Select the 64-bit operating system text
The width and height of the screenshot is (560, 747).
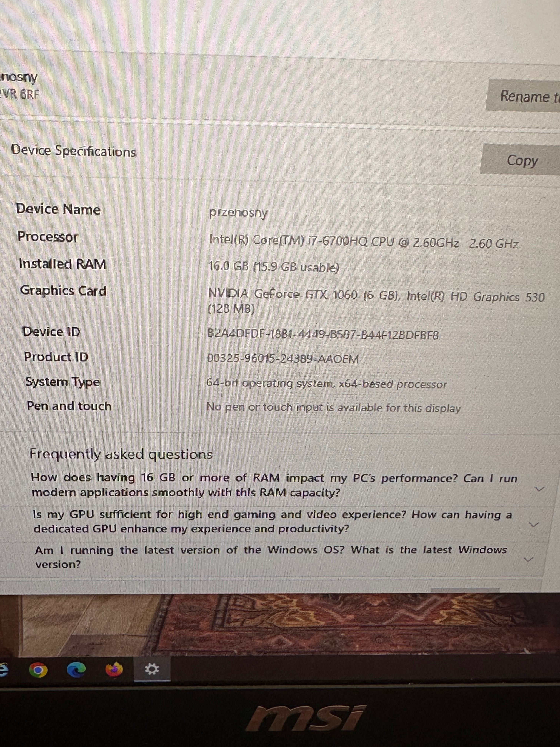pos(326,384)
